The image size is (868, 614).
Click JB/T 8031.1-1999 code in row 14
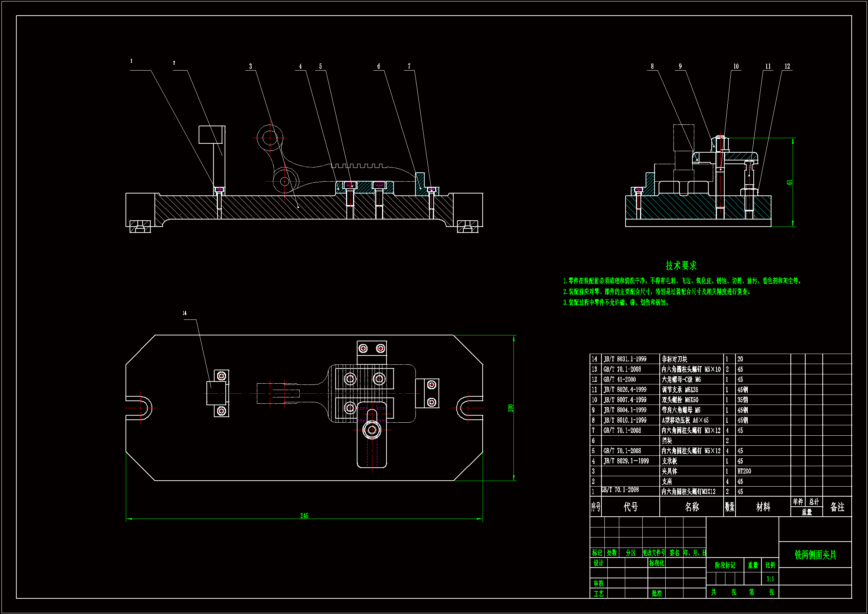[625, 359]
